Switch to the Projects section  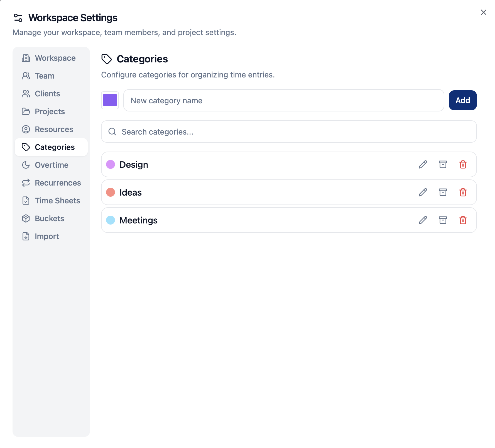click(x=51, y=111)
